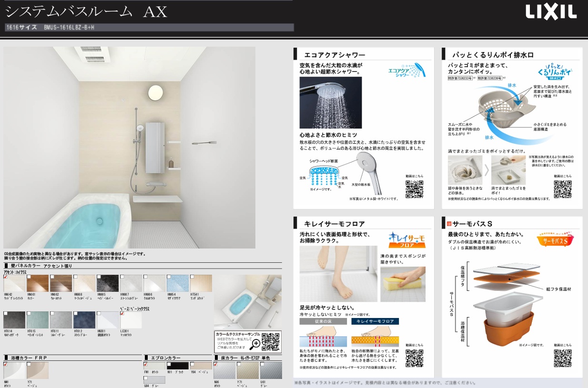Click the QR code in the 排水口 panel
Screen dimensions: 588x388
562,189
